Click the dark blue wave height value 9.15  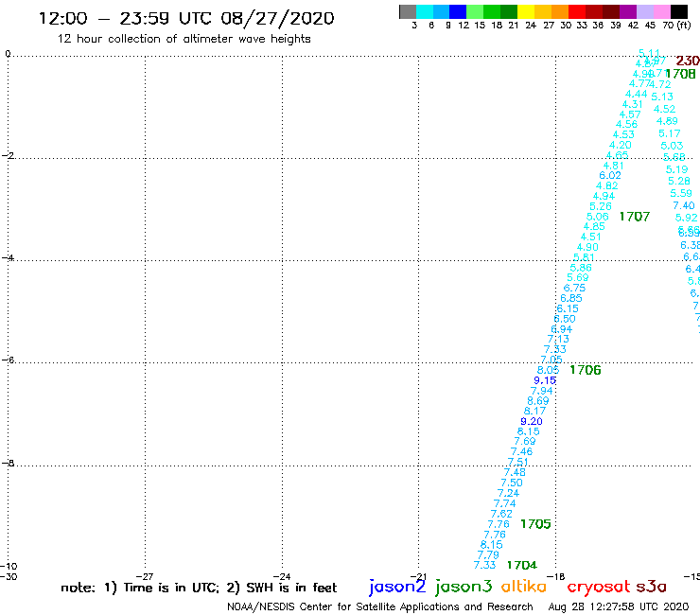click(545, 380)
